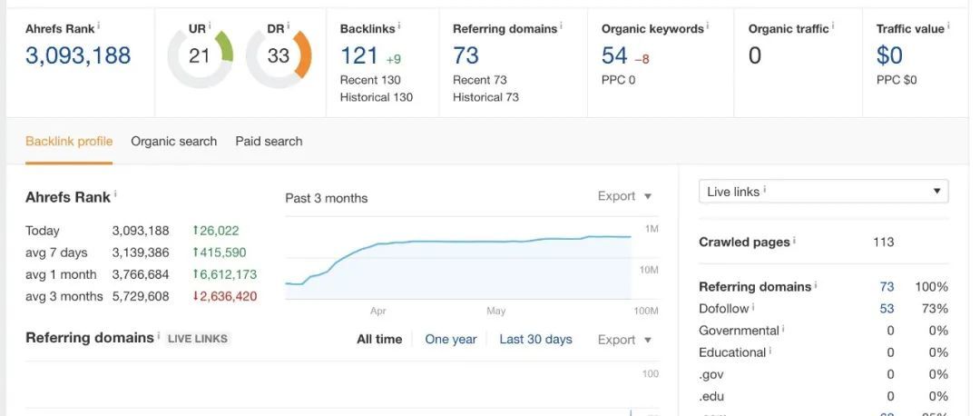Image resolution: width=980 pixels, height=416 pixels.
Task: Click the Ahrefs Rank line chart
Action: pyautogui.click(x=458, y=263)
